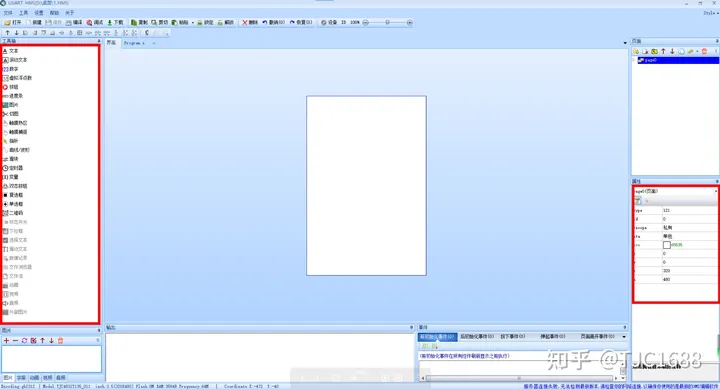Image resolution: width=720 pixels, height=389 pixels.
Task: Expand the event tabs overflow arrow
Action: point(624,337)
